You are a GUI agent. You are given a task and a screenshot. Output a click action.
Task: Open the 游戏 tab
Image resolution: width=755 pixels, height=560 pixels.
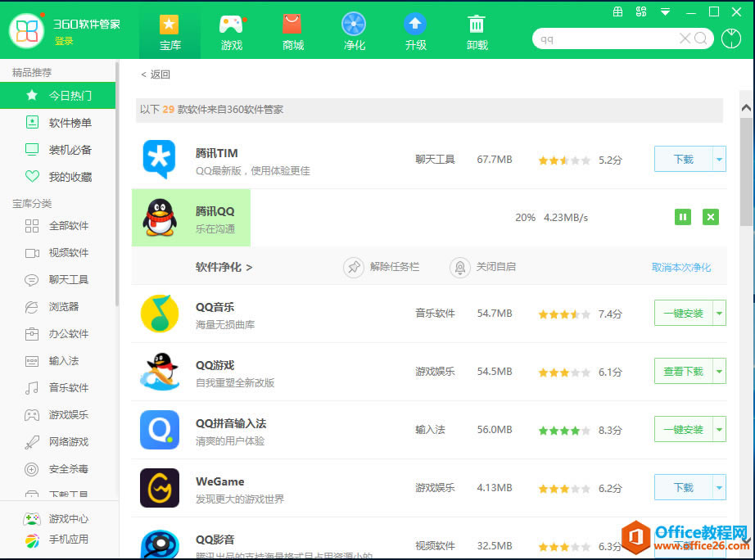click(232, 32)
